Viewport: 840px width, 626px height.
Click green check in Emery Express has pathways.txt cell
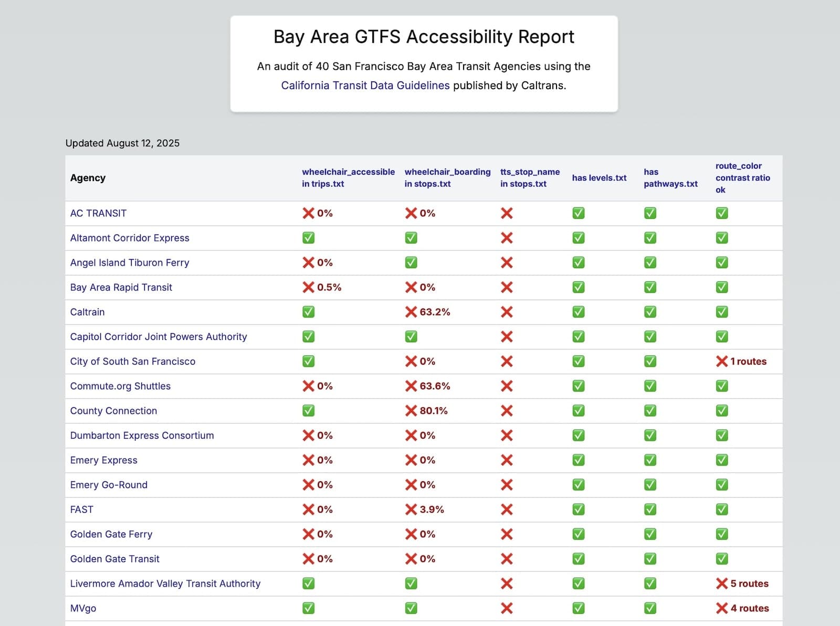coord(650,460)
